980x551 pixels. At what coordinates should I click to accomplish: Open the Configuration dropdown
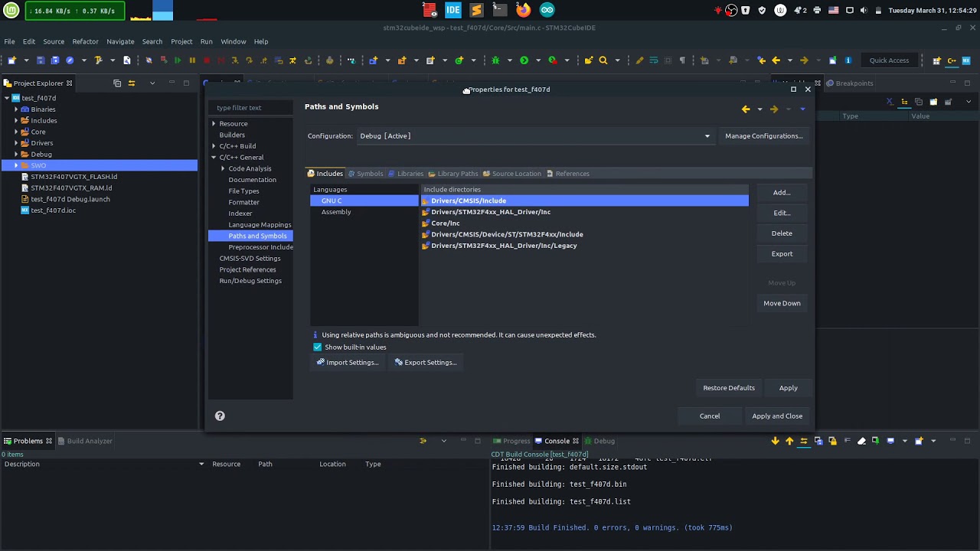(x=535, y=136)
